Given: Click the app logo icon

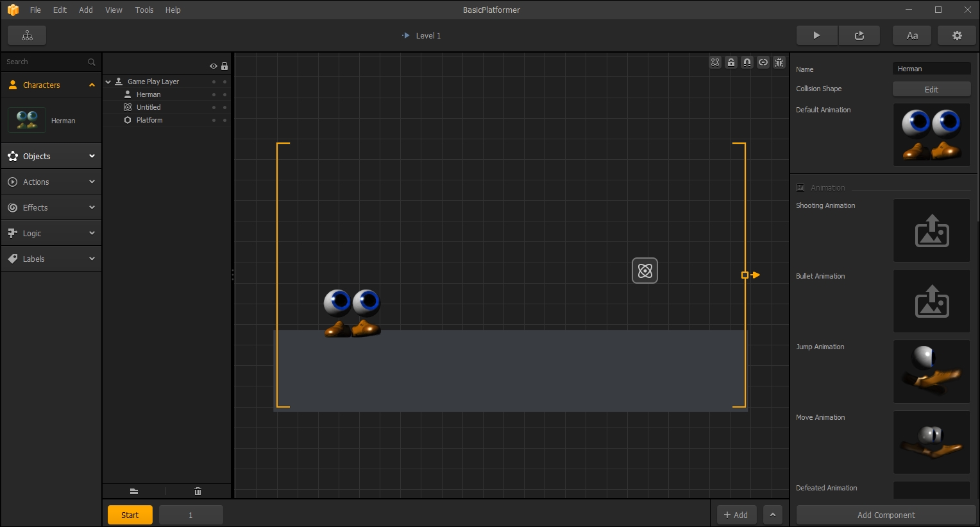Looking at the screenshot, I should tap(13, 10).
